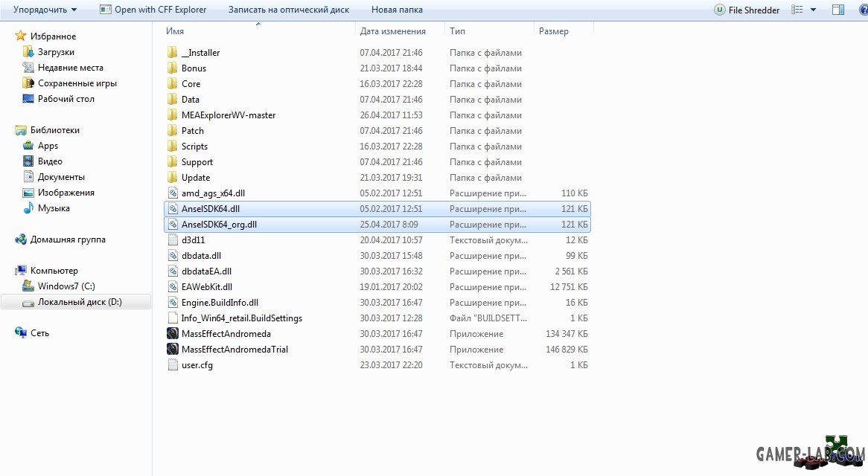Select Engine.BuildInfo.dll file icon
868x476 pixels.
173,303
